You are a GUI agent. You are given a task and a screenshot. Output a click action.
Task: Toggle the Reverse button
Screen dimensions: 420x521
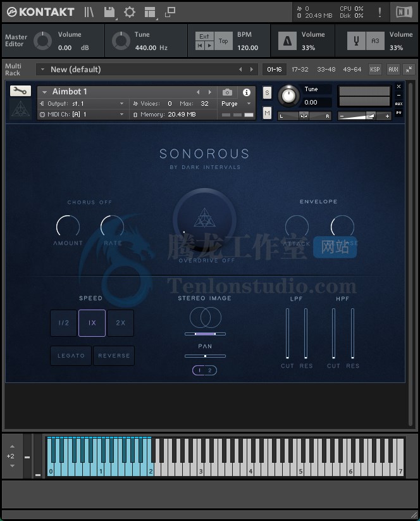coord(114,356)
